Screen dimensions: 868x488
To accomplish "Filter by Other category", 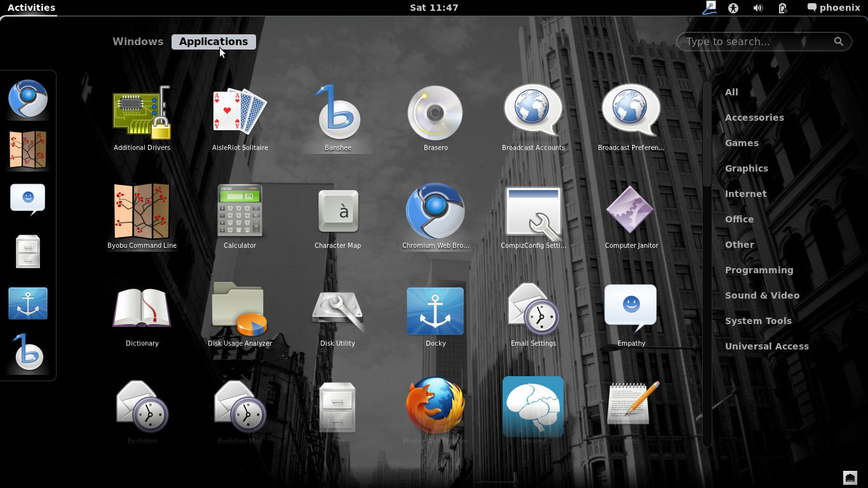I will click(740, 245).
